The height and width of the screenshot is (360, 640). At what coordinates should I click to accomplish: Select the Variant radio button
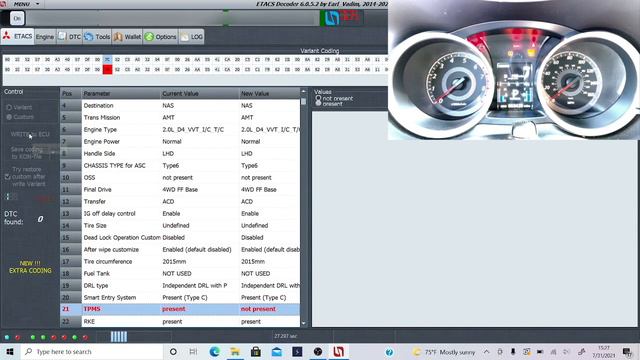tap(9, 107)
